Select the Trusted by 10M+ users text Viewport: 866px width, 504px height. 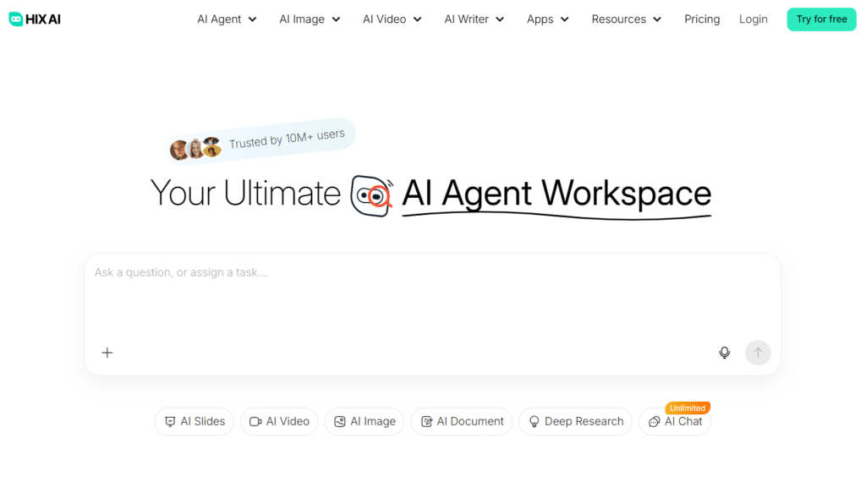coord(287,140)
